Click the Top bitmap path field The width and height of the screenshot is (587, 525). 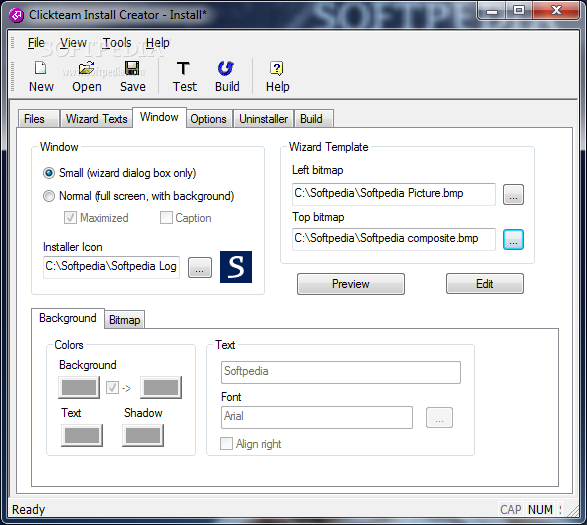click(x=394, y=239)
